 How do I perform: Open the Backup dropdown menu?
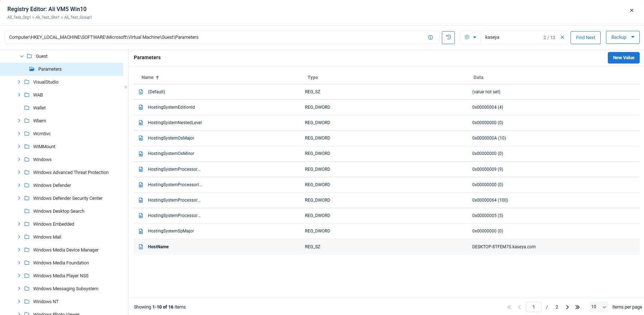tap(622, 37)
